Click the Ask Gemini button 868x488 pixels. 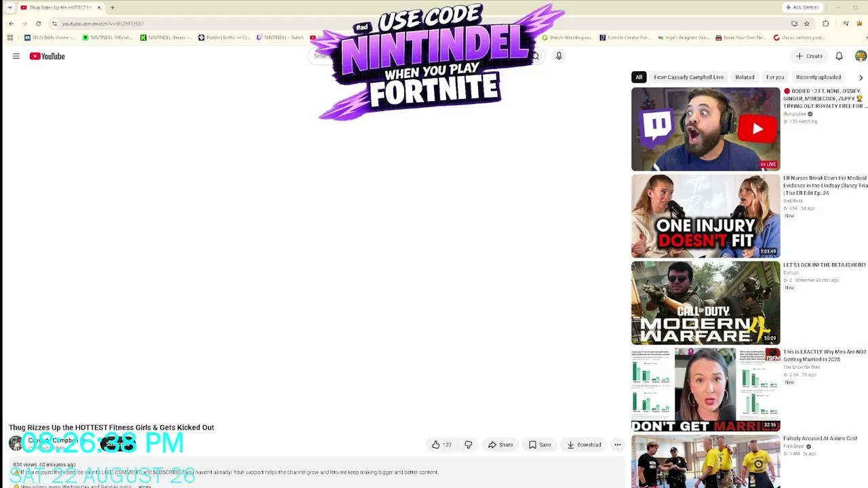click(x=802, y=7)
